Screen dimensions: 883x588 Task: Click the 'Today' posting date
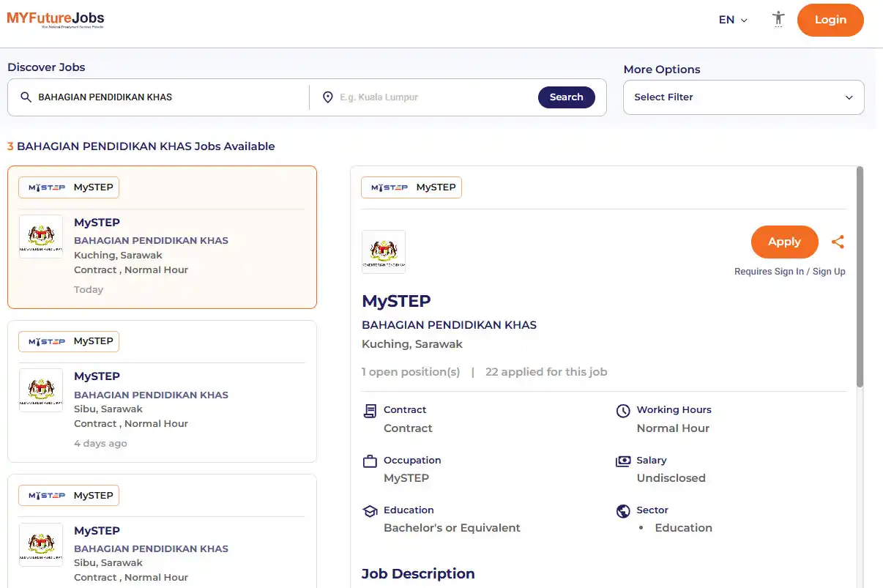[89, 290]
